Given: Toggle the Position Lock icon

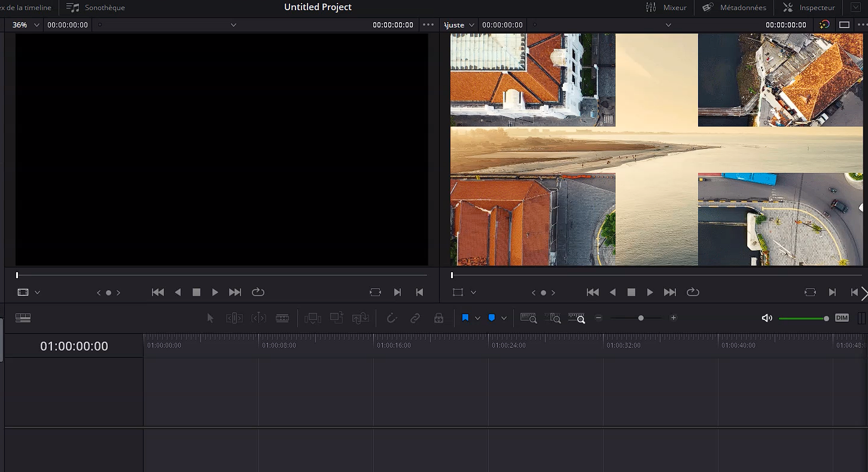Looking at the screenshot, I should [438, 318].
